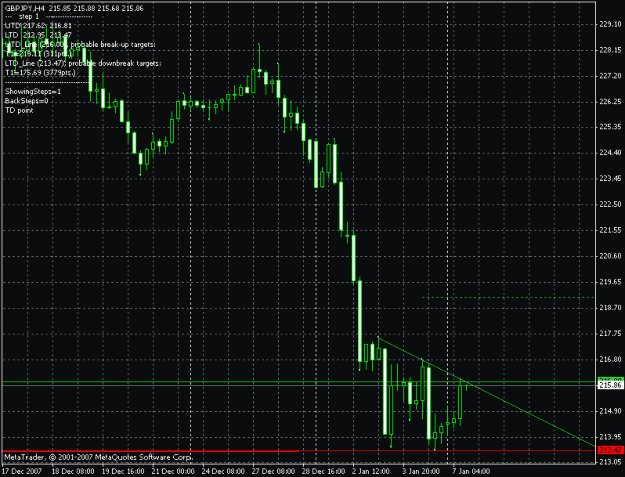
Task: Click the 'ShowingSteps=1' label
Action: pyautogui.click(x=33, y=92)
